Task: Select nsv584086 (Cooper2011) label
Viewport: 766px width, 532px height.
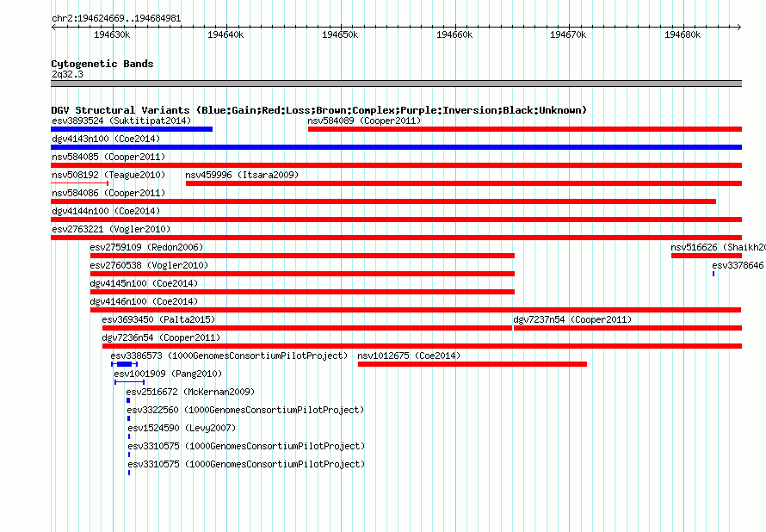Action: click(x=108, y=193)
